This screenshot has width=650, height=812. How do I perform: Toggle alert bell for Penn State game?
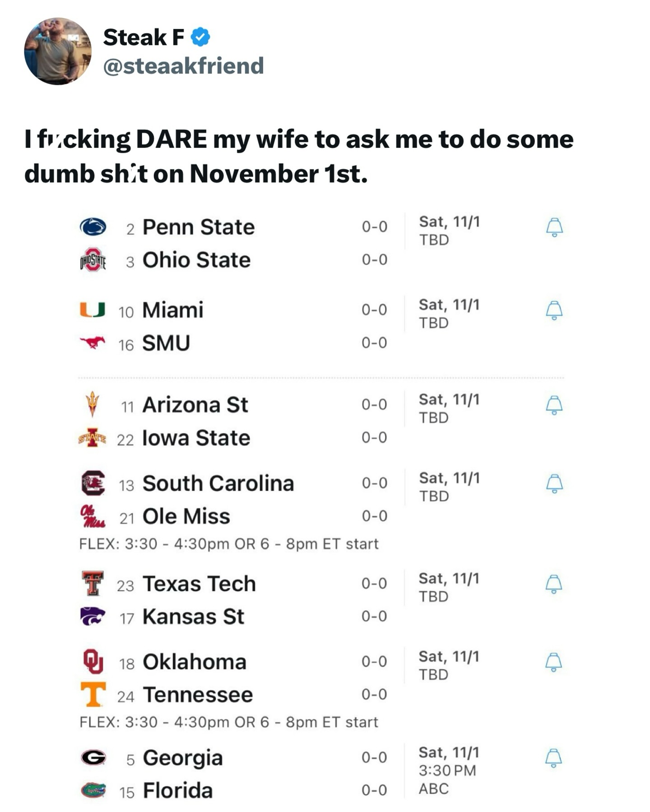554,227
